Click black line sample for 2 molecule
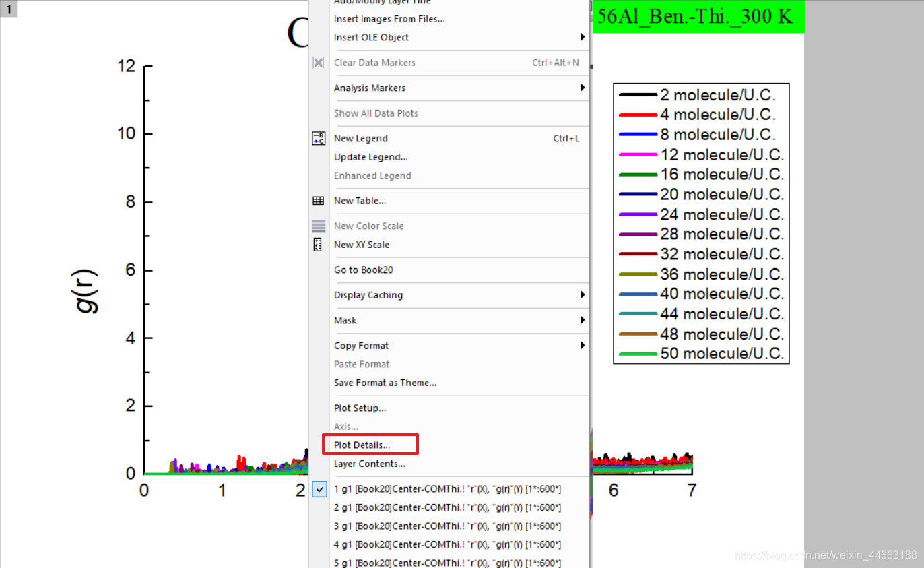This screenshot has width=924, height=568. (x=638, y=95)
